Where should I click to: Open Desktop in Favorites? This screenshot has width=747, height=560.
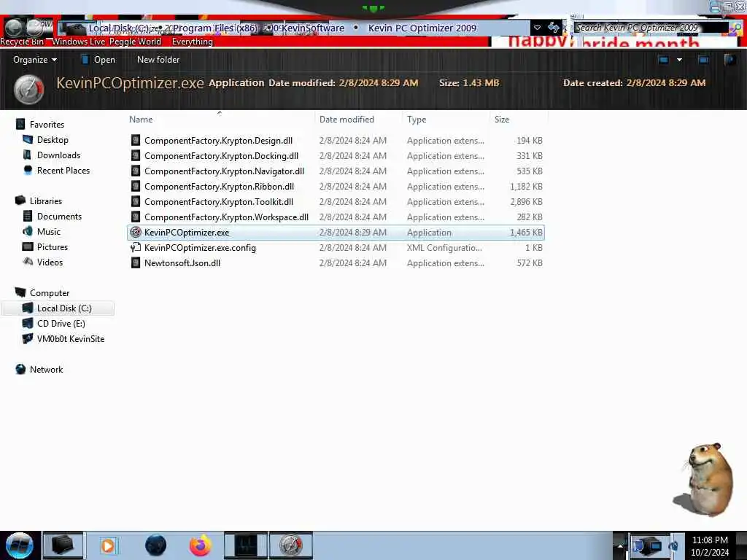[x=53, y=140]
